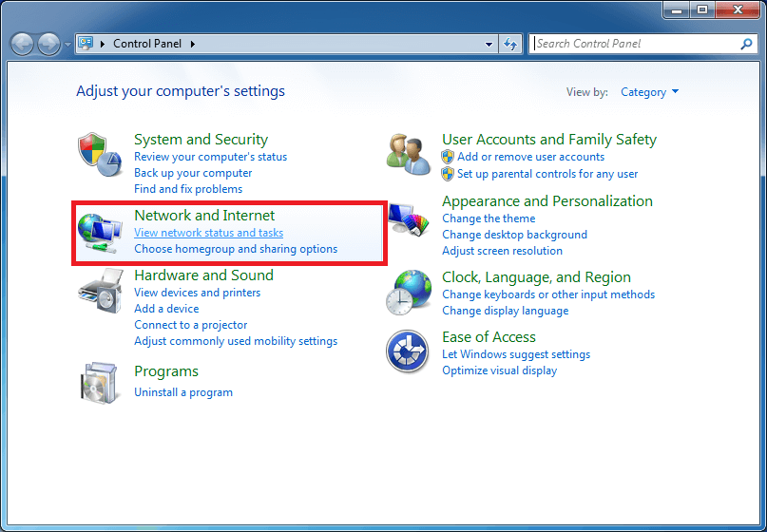Open the Clock, Language, and Region globe icon

(409, 293)
